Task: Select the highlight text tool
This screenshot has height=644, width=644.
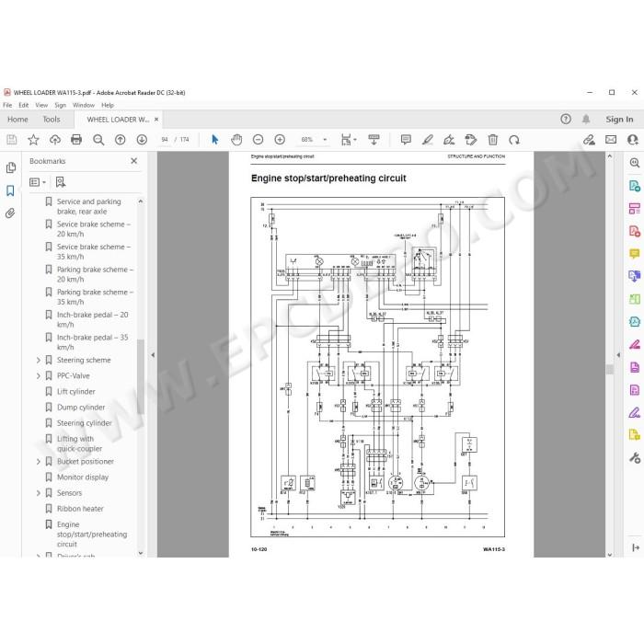Action: pos(428,140)
